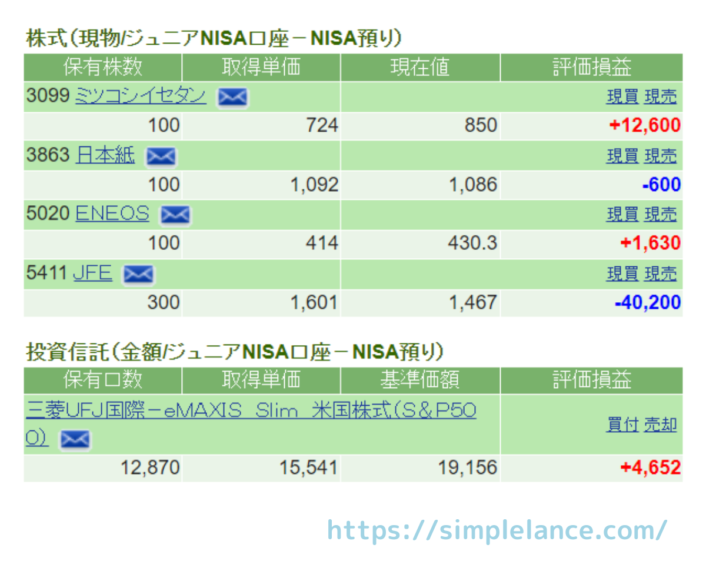Click 現売 in the JFE row
The image size is (706, 588).
point(661,274)
